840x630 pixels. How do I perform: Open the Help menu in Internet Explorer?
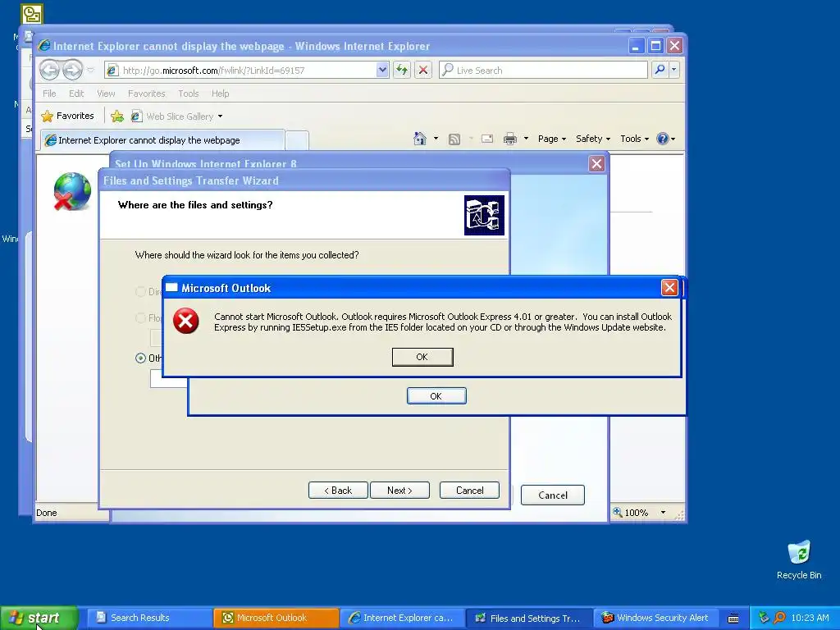220,94
